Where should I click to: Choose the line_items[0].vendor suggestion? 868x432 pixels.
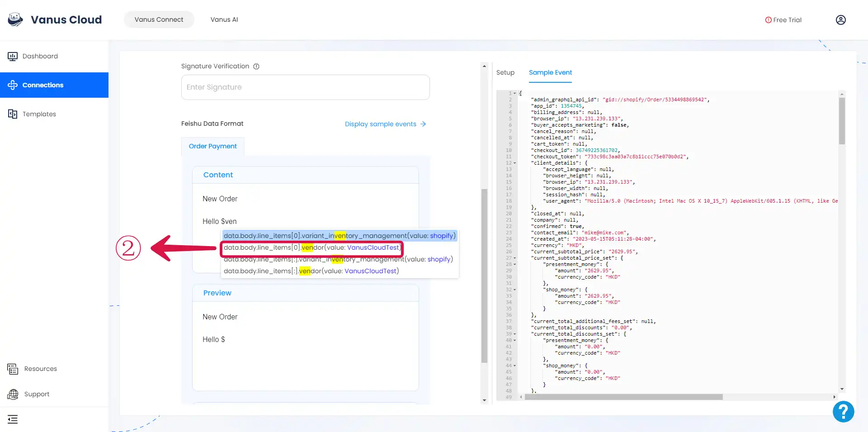(x=312, y=247)
